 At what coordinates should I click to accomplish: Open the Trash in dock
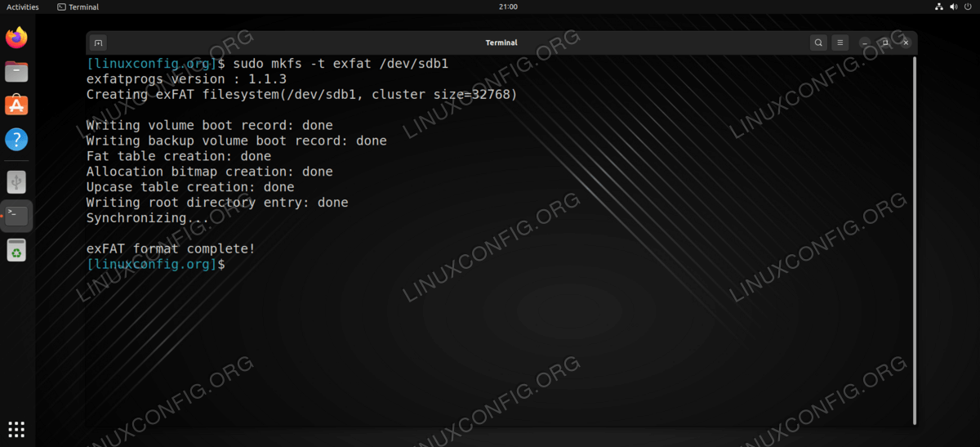pyautogui.click(x=16, y=250)
